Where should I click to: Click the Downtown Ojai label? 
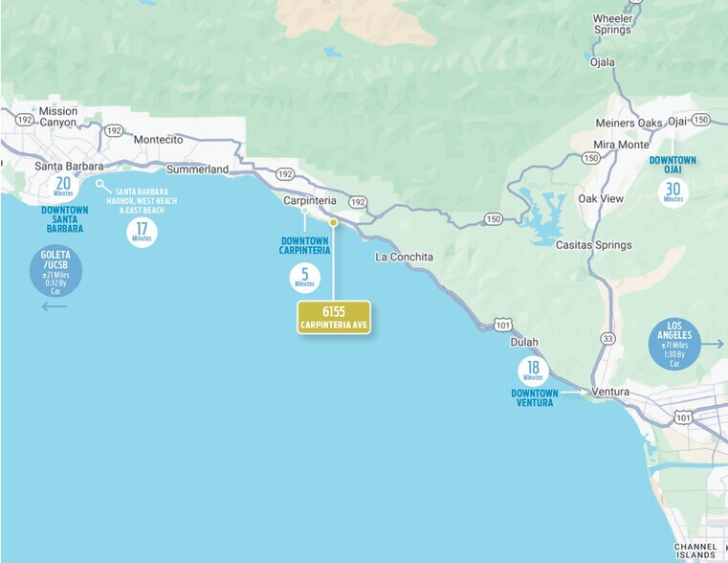673,165
